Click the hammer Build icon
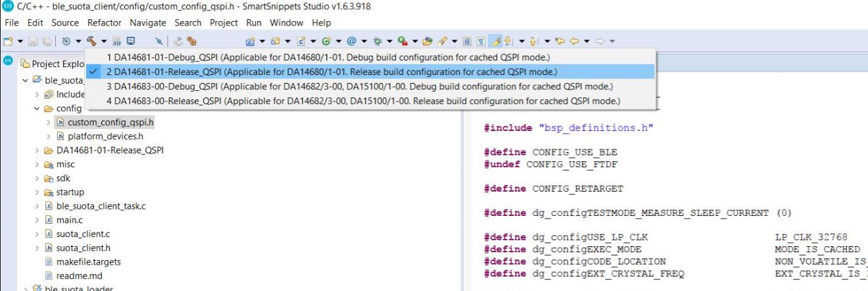 (91, 41)
